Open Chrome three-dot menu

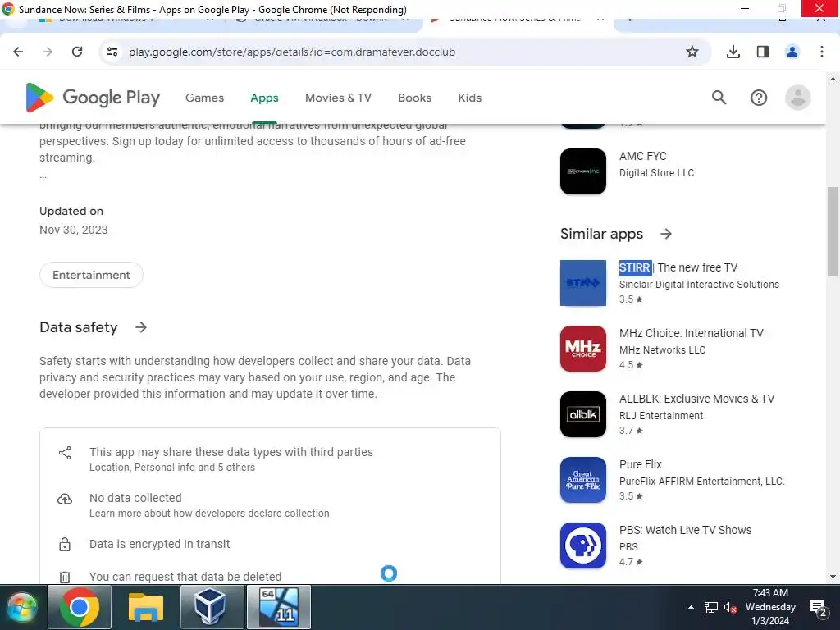[x=822, y=52]
